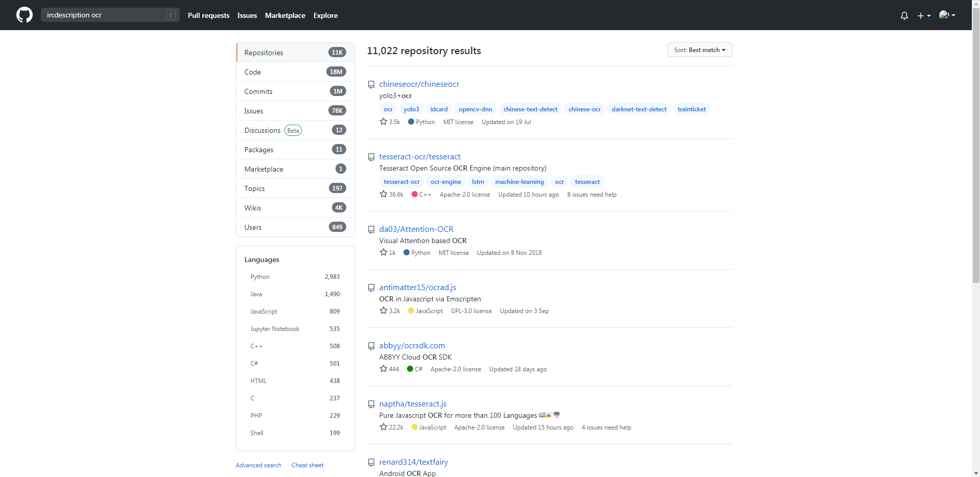Open Explore in the top nav
Screen dimensions: 980x477
coord(325,15)
